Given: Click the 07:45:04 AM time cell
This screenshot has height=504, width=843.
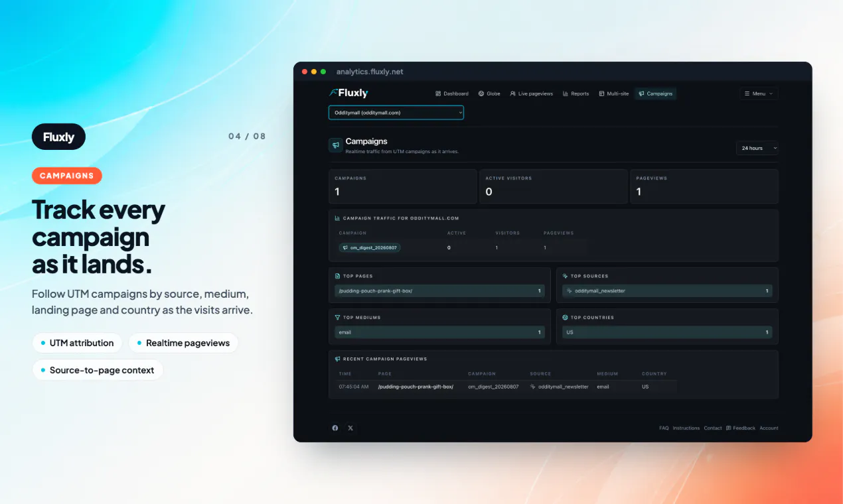Looking at the screenshot, I should (354, 387).
